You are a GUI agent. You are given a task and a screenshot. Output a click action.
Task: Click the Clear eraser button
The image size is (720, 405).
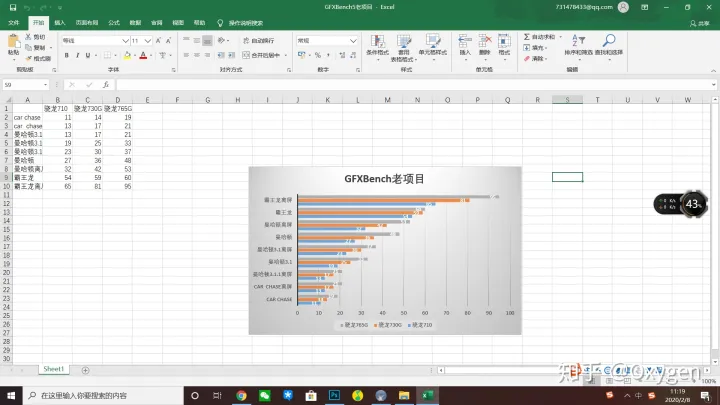click(535, 59)
